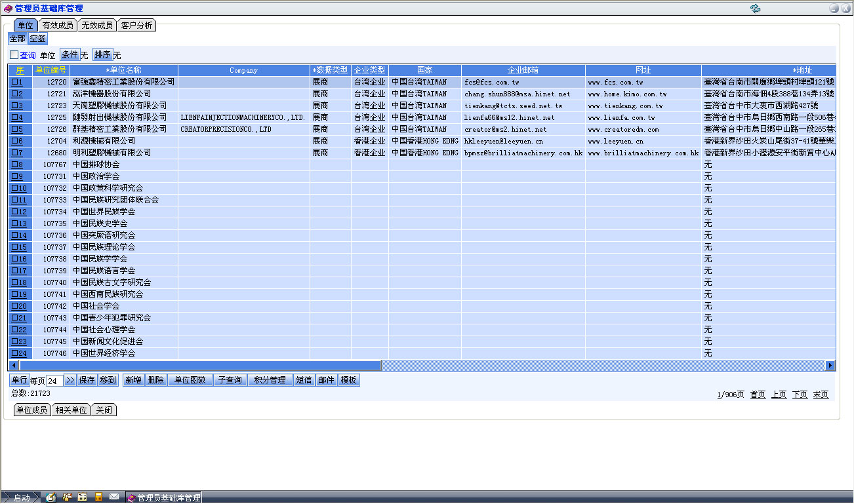
Task: Click the 单位编号 column header to sort
Action: coord(51,70)
